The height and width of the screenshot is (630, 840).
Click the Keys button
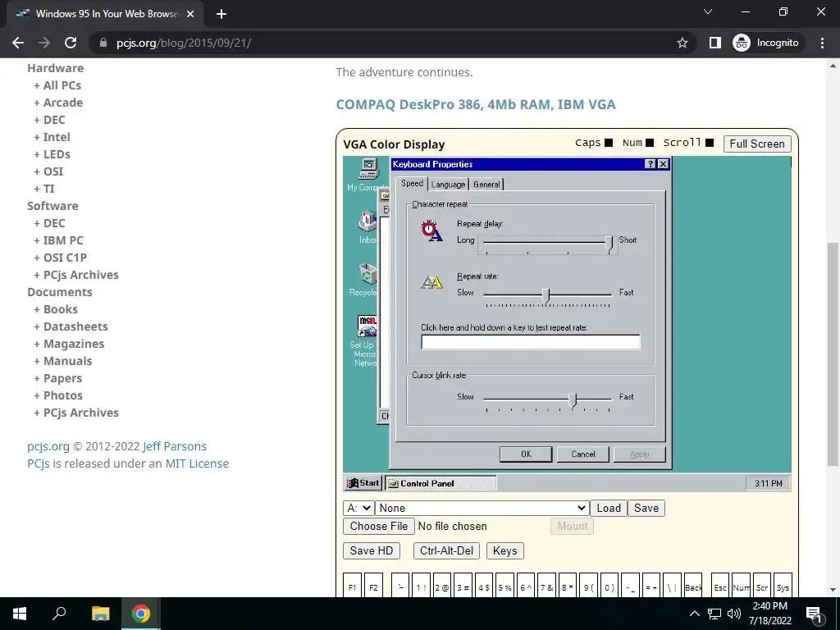coord(504,550)
